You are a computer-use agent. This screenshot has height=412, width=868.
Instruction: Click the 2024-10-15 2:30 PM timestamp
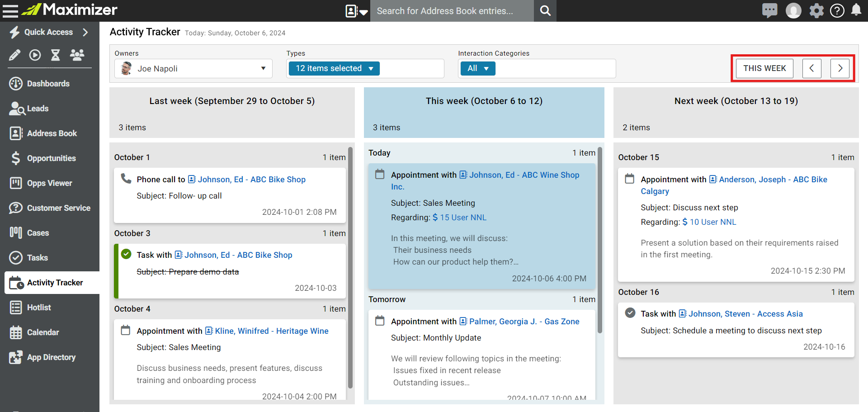click(808, 271)
